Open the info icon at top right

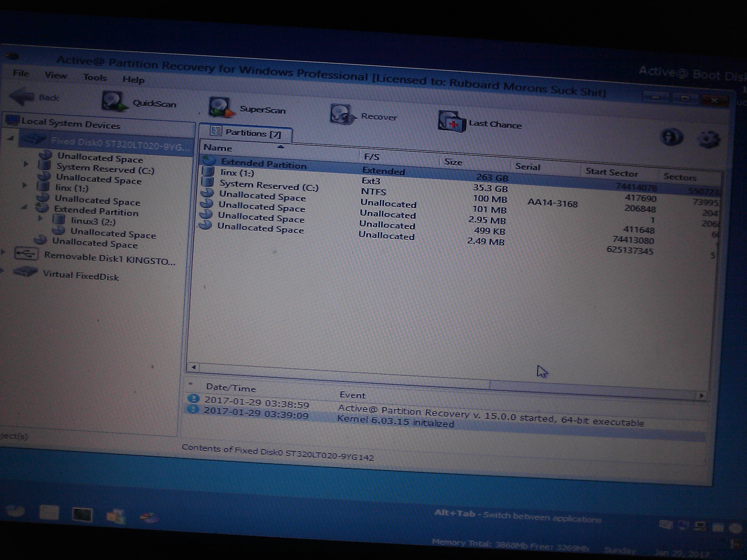point(671,137)
